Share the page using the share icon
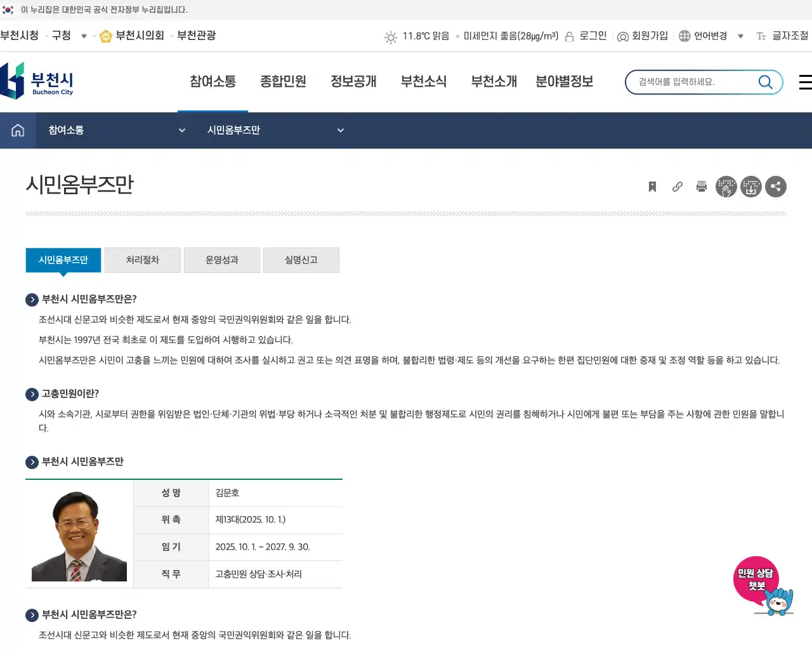 pos(776,186)
